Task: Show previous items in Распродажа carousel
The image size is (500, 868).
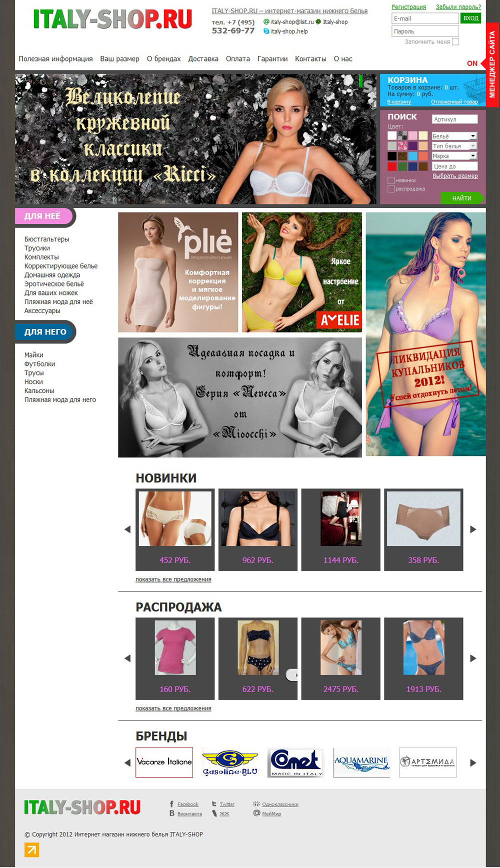Action: (127, 658)
